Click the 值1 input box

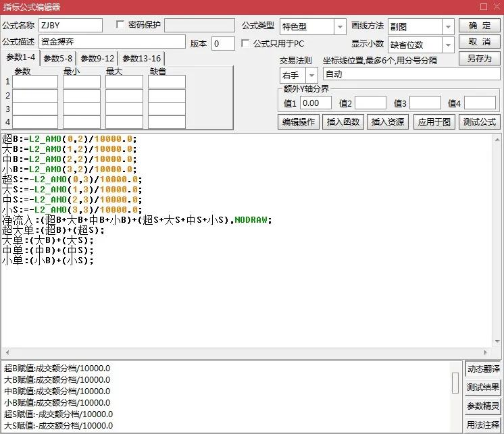[x=316, y=103]
